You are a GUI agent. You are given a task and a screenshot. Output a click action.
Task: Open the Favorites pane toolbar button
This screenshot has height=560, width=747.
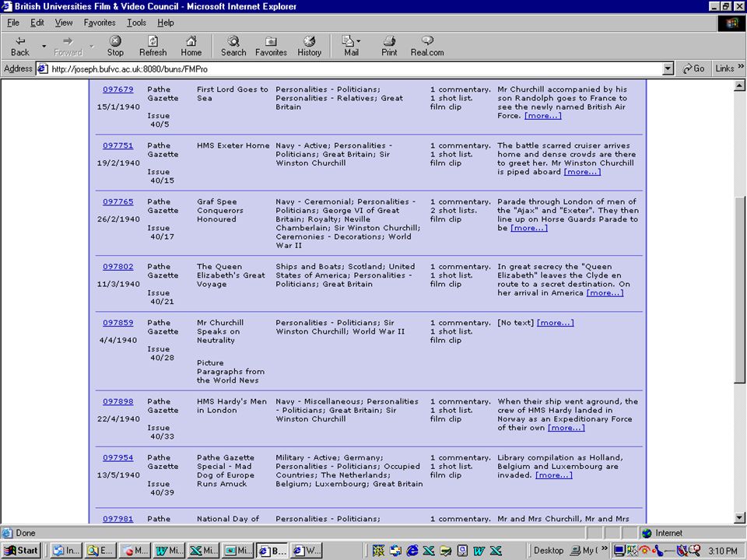point(271,46)
